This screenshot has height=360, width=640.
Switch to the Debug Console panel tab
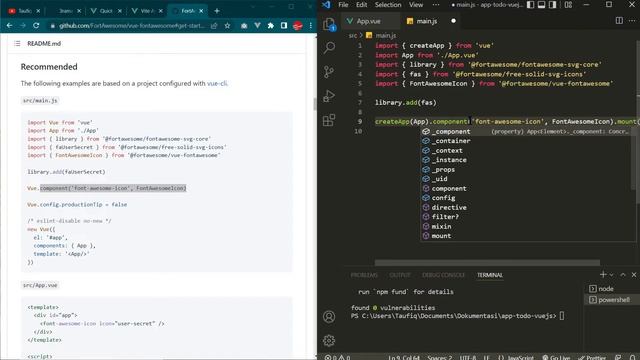coord(443,275)
